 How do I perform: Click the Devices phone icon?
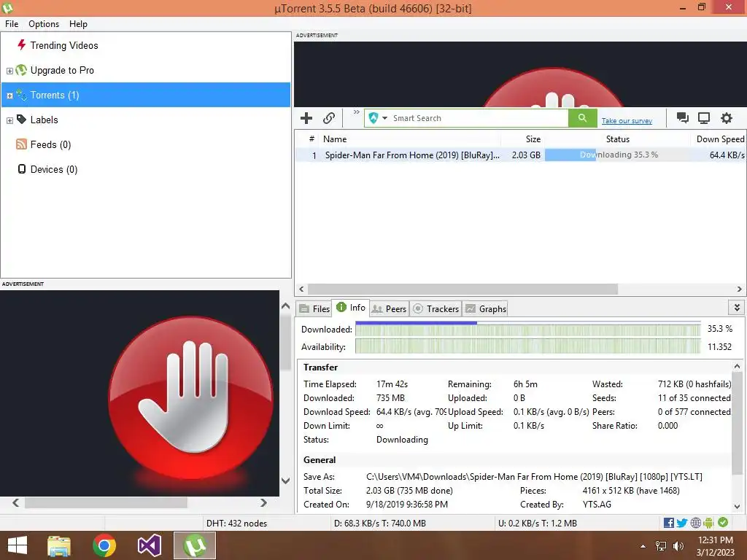pyautogui.click(x=21, y=169)
